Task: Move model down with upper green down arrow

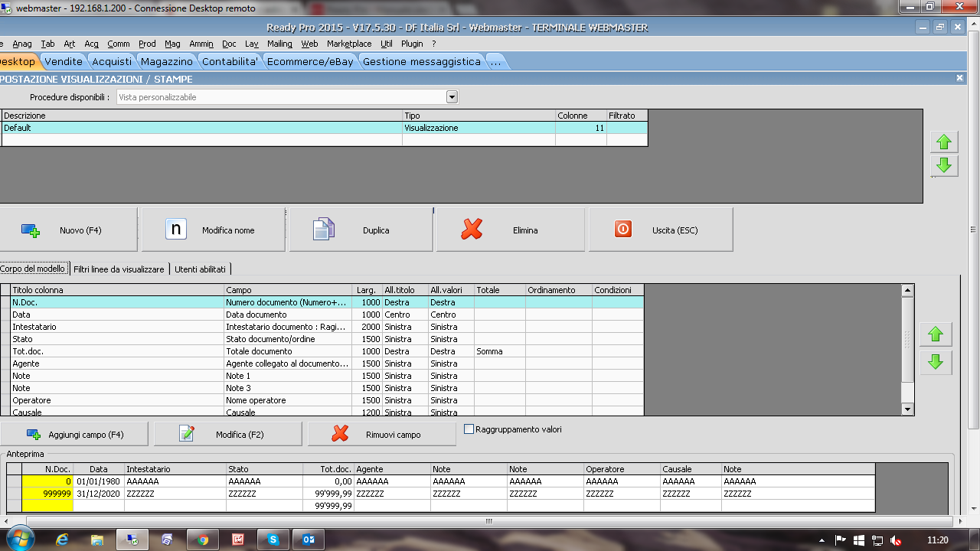Action: coord(944,165)
